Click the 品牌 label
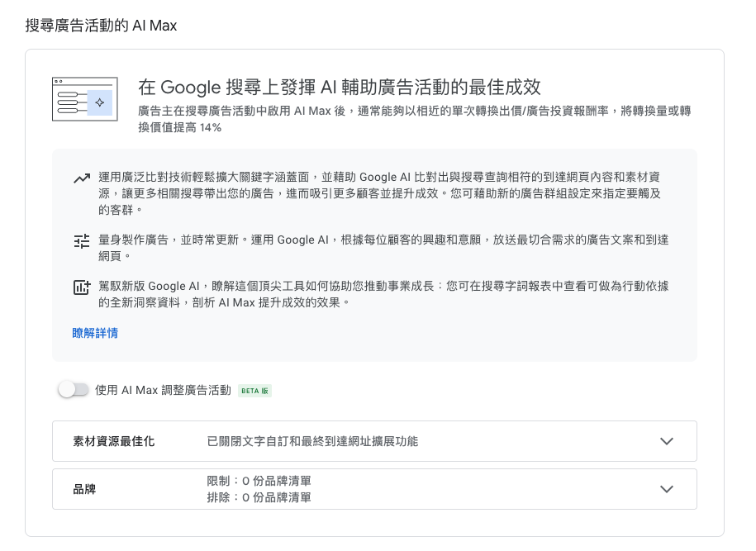 point(84,489)
